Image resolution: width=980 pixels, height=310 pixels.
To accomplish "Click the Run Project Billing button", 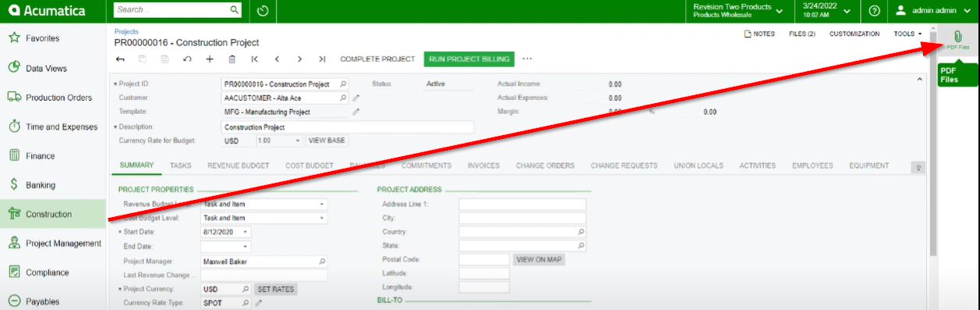I will (469, 59).
